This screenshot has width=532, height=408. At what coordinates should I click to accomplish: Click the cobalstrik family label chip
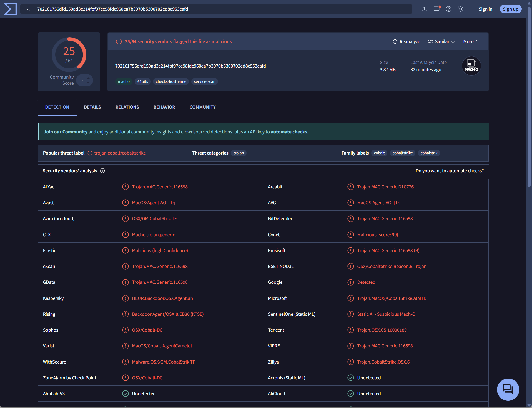pos(429,153)
